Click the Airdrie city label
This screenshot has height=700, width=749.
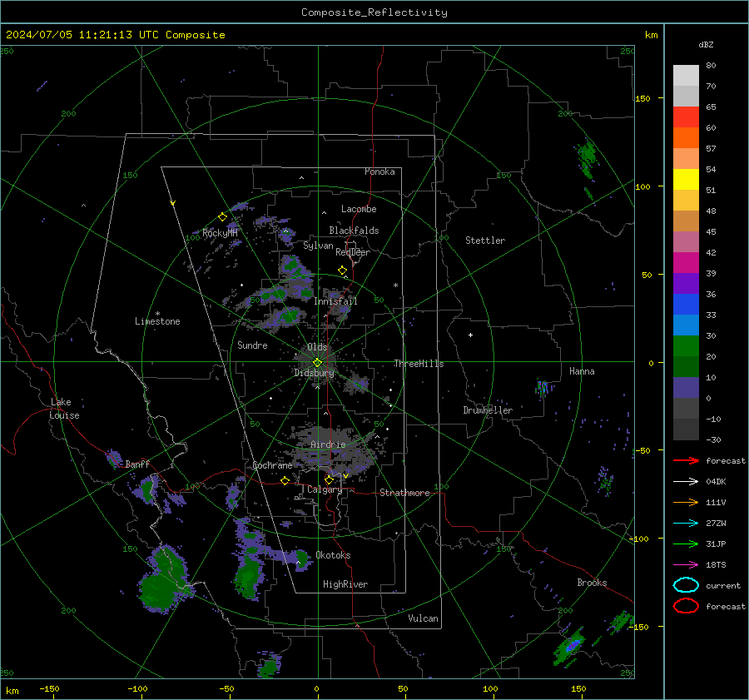click(328, 444)
